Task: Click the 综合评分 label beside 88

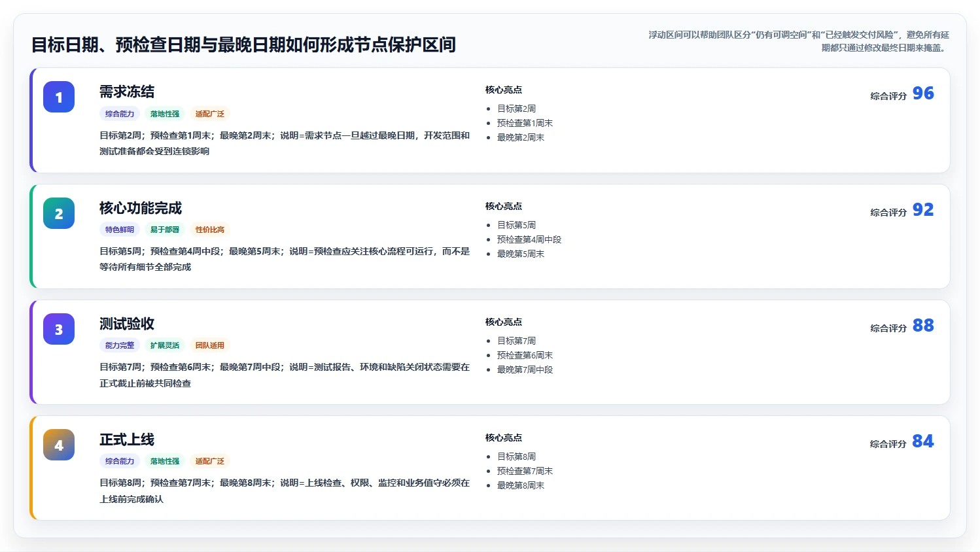Action: pos(888,328)
